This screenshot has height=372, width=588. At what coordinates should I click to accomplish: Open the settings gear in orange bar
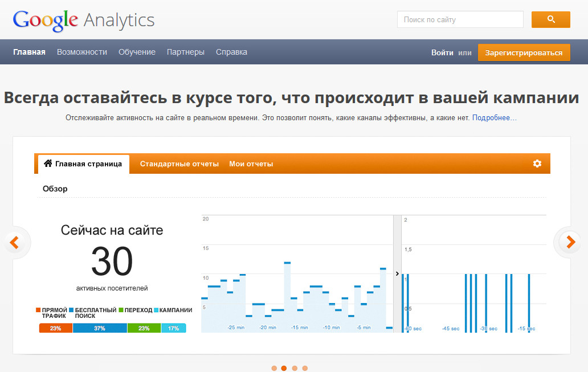537,163
